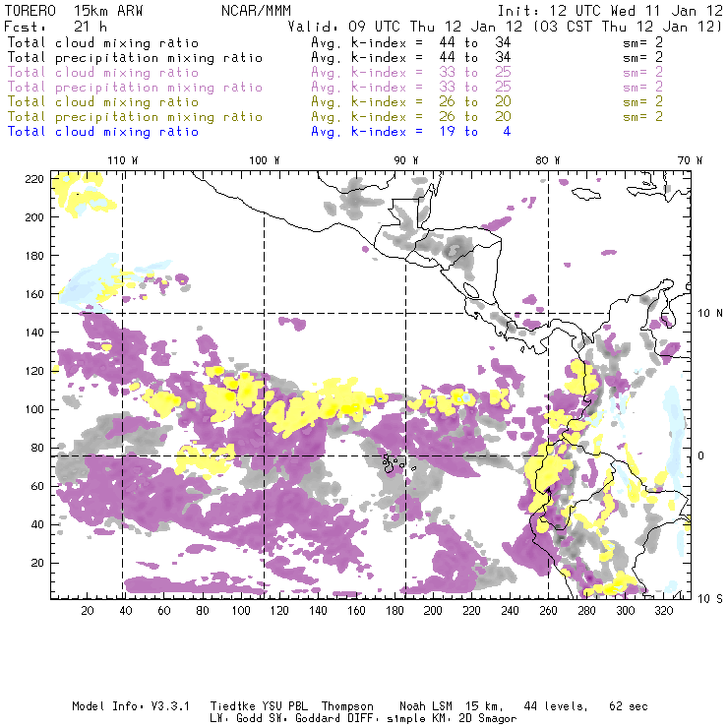Screen dimensions: 728x728
Task: Click the 'Thompson' microphysics label in footer
Action: (347, 706)
